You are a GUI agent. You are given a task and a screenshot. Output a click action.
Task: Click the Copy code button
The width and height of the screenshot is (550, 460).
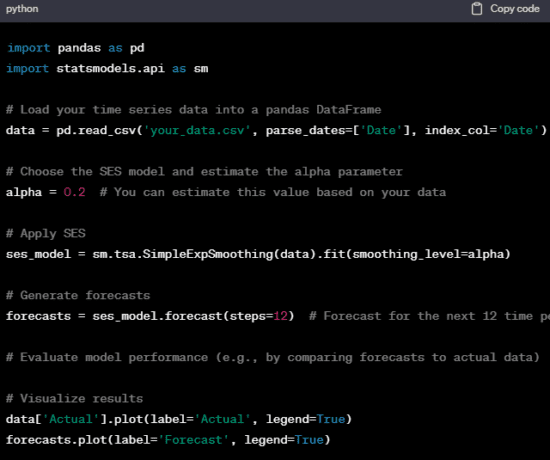point(505,9)
